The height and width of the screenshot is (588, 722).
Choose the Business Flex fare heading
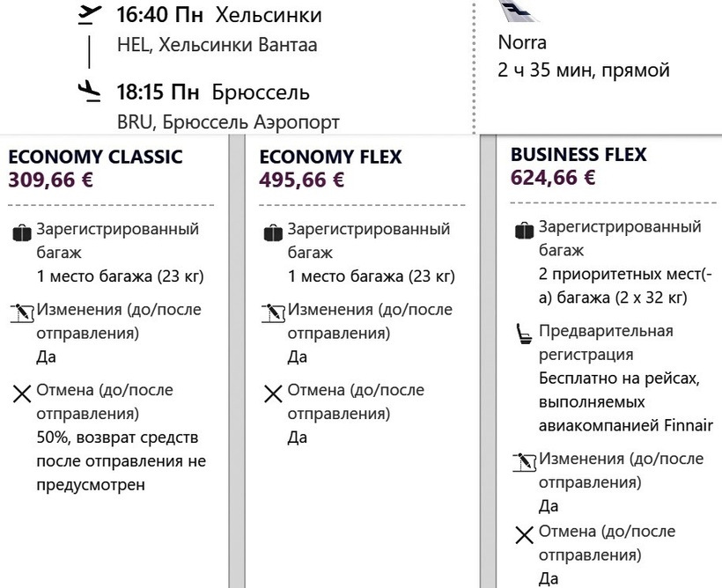[578, 154]
